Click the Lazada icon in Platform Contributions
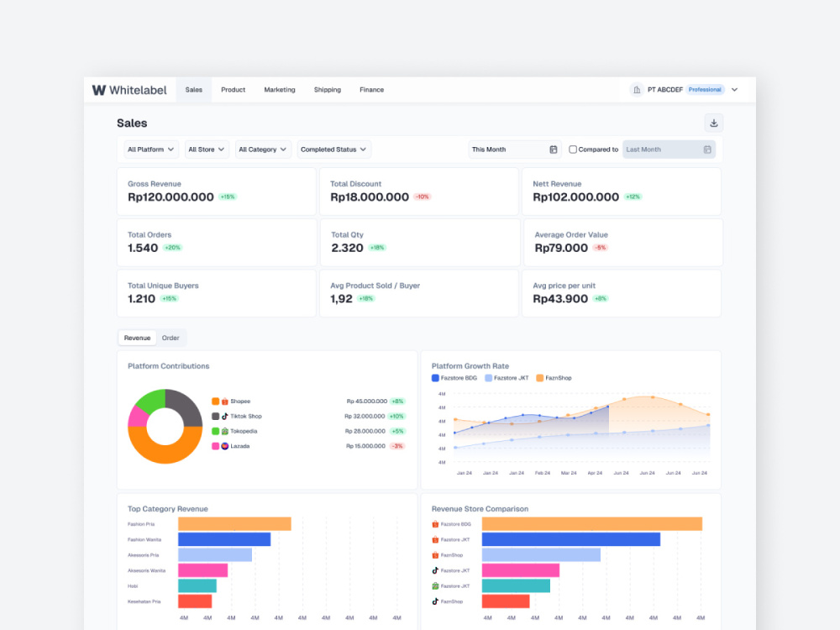 [x=225, y=446]
